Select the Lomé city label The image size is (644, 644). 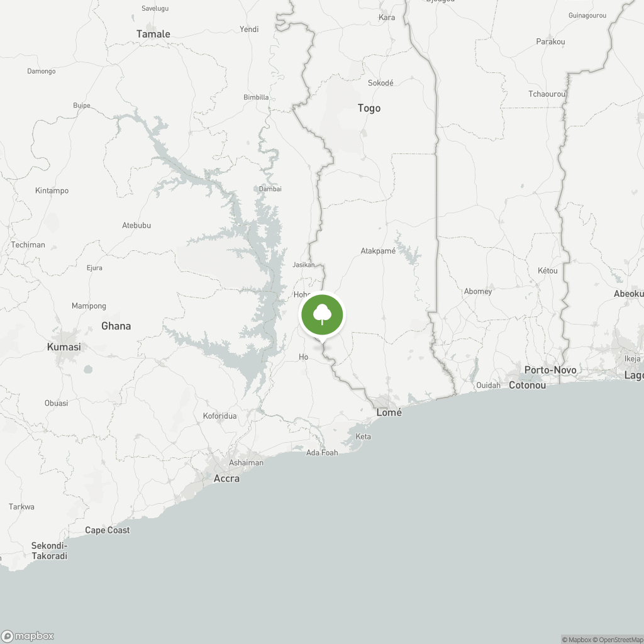pyautogui.click(x=389, y=413)
